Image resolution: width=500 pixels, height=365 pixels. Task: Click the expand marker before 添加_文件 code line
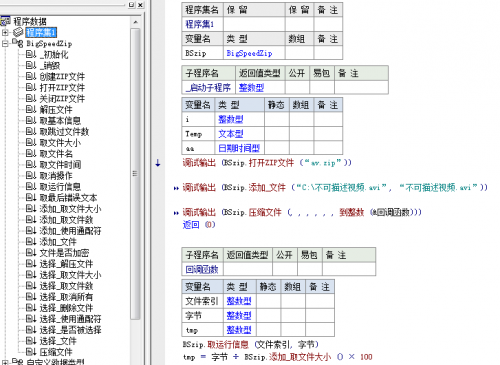(176, 188)
